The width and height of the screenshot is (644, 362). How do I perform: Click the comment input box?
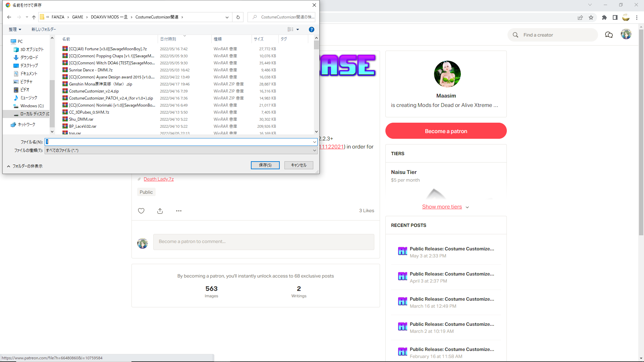click(264, 242)
